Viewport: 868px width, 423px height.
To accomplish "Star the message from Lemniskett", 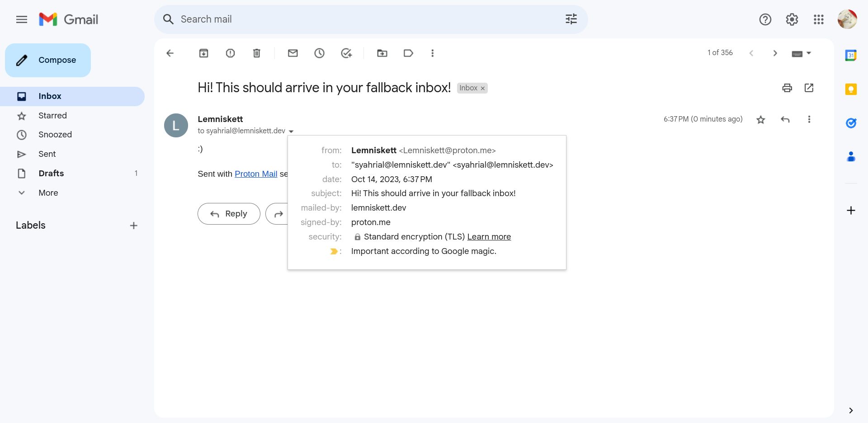I will 761,119.
